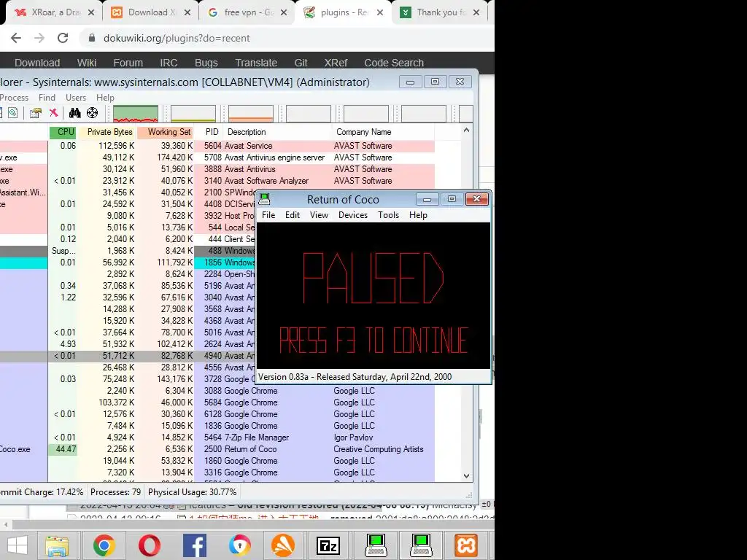Click the Find binoculars icon in Process Explorer
The image size is (747, 560).
pyautogui.click(x=75, y=113)
